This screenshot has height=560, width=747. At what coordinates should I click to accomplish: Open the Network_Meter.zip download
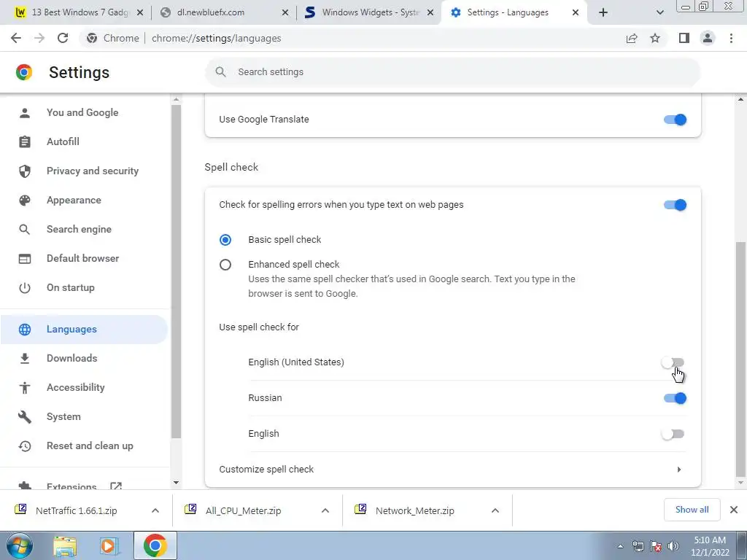point(414,511)
